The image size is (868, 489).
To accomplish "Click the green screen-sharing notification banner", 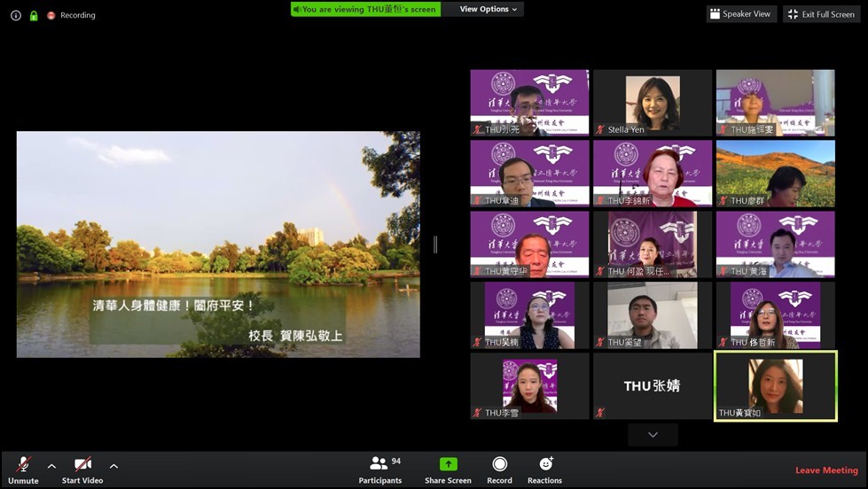I will pos(365,9).
